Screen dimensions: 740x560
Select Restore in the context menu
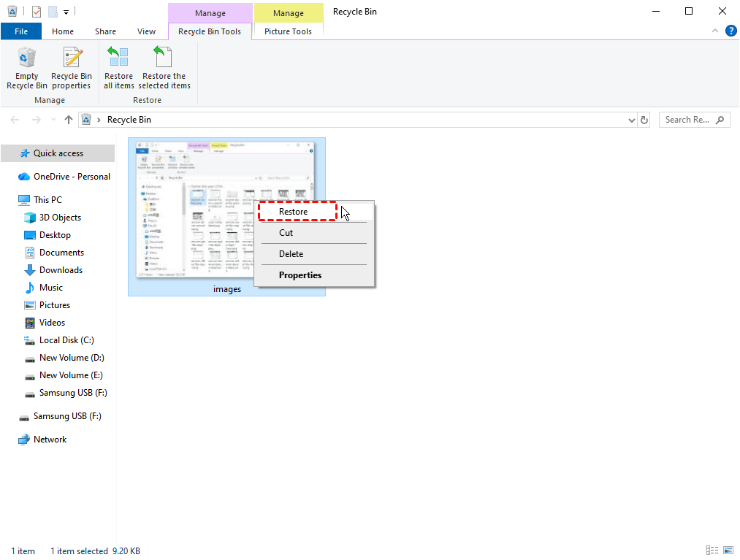[294, 212]
